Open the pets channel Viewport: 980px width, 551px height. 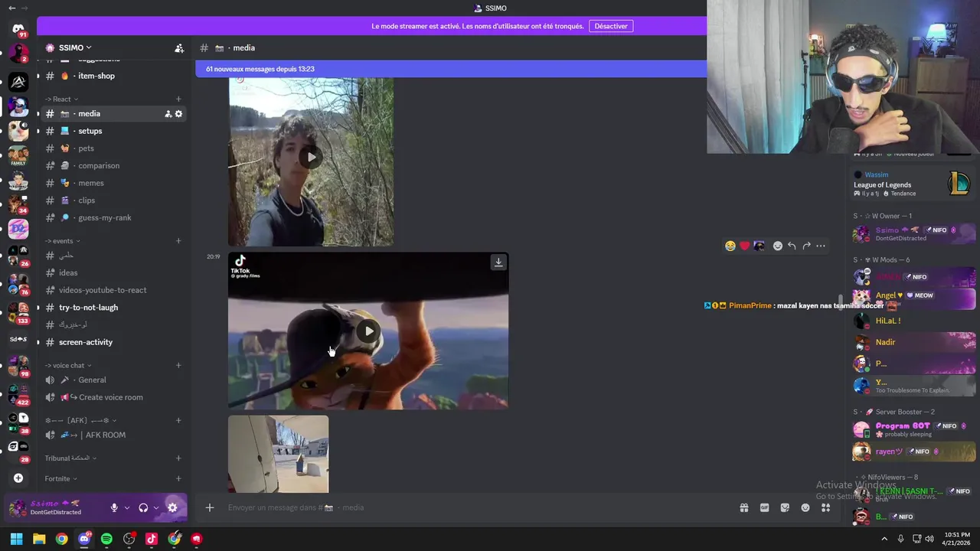coord(113,148)
